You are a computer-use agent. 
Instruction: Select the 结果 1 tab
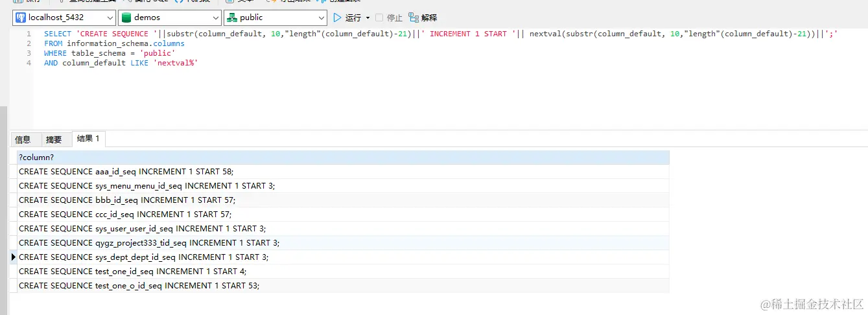[x=88, y=139]
